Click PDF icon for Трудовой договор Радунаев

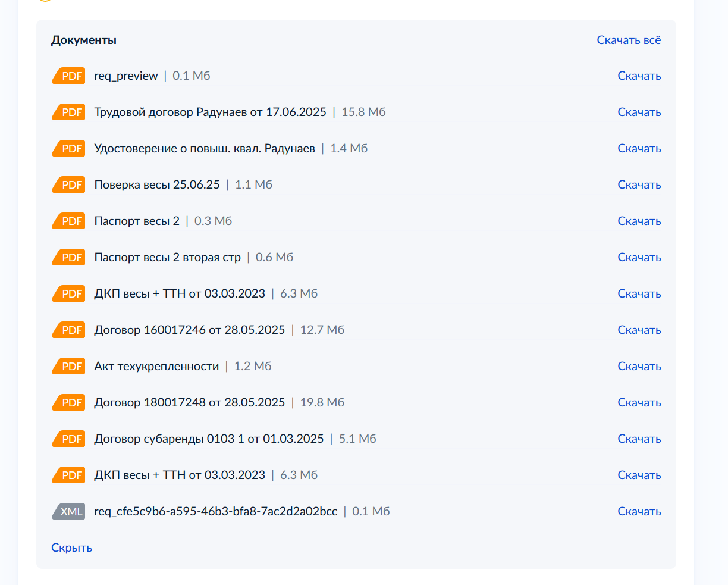click(x=68, y=112)
